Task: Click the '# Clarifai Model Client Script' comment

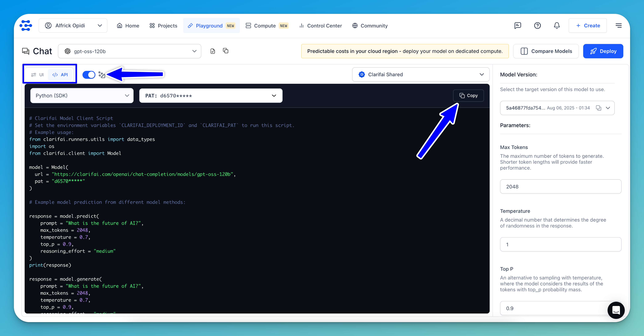Action: 71,118
